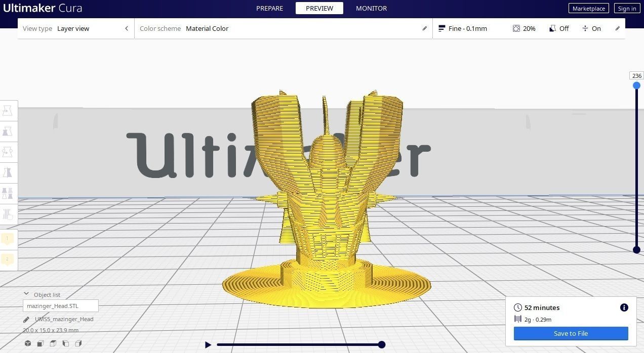Click the clock print time icon
This screenshot has width=644, height=353.
coord(518,307)
